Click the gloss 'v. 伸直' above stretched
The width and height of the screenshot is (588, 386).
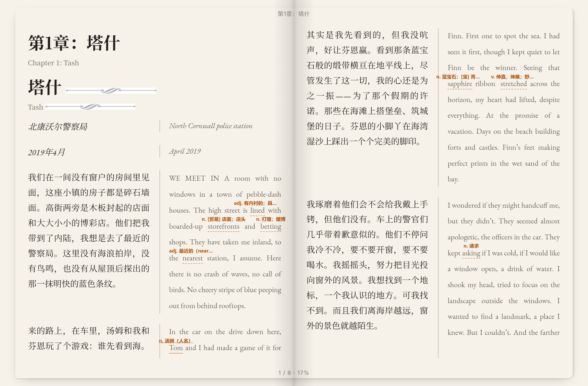tap(512, 77)
